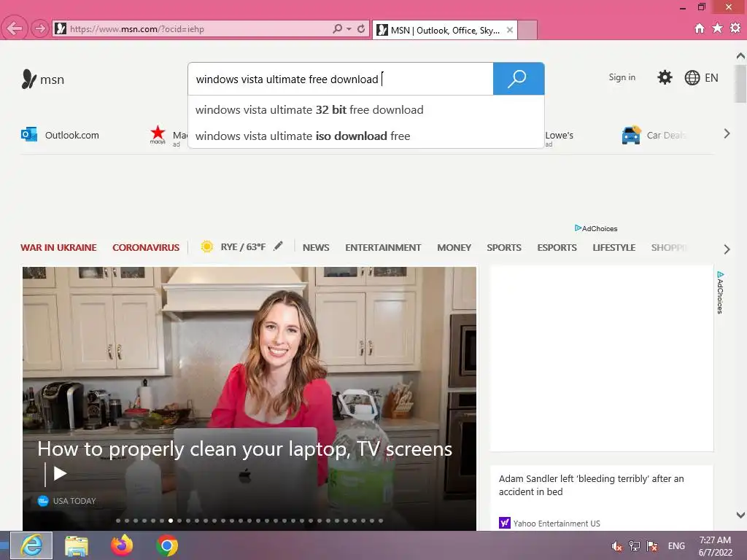Screen dimensions: 747x560
Task: Click the ENG input language indicator
Action: point(676,546)
